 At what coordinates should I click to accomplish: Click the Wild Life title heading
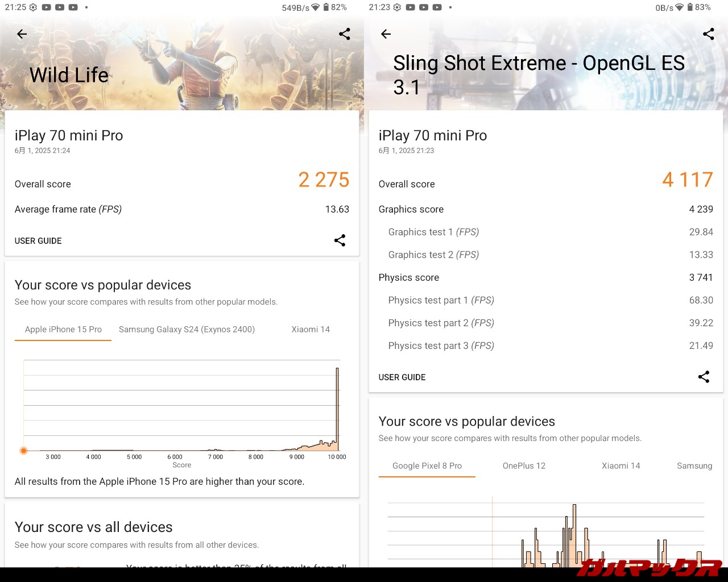click(x=69, y=75)
